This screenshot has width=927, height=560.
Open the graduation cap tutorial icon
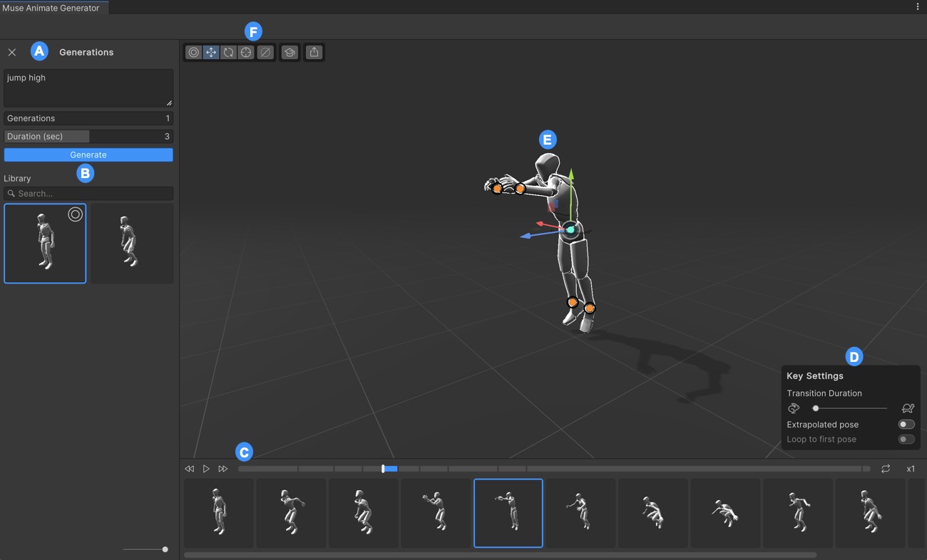(289, 53)
